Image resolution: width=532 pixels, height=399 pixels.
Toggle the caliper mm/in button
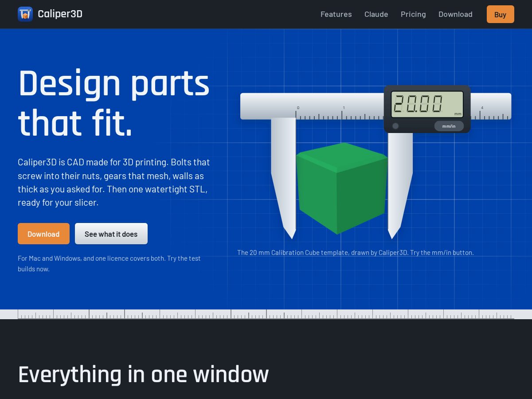(449, 126)
